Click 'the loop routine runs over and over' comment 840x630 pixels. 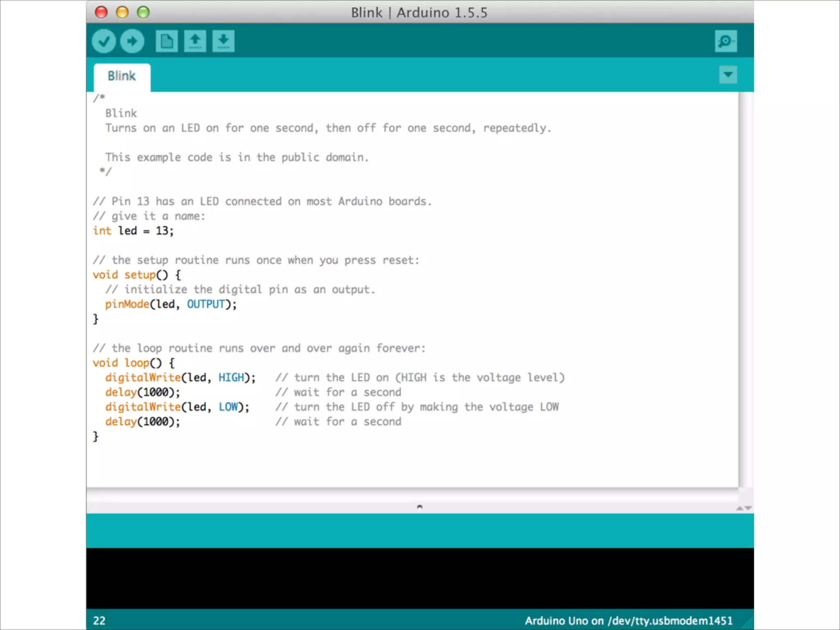point(259,348)
